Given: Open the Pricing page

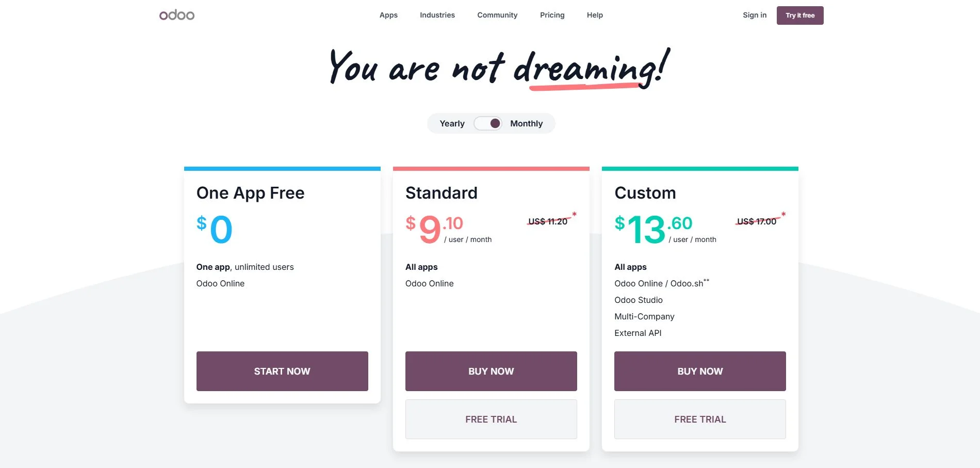Looking at the screenshot, I should click(x=552, y=15).
